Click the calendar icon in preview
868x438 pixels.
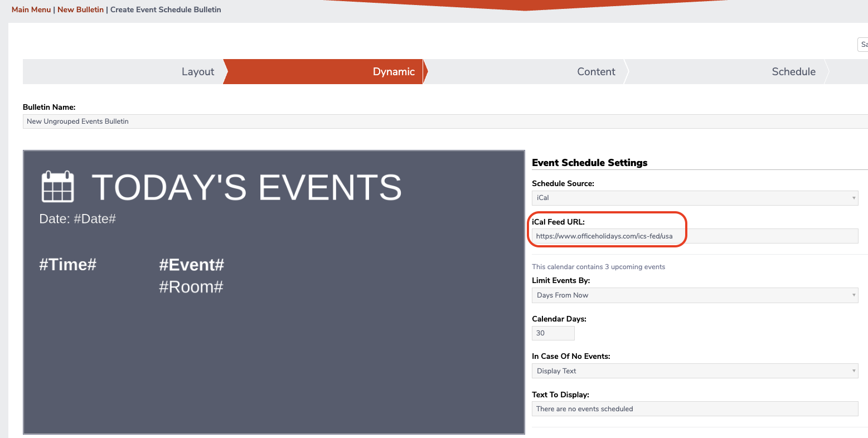(x=57, y=187)
